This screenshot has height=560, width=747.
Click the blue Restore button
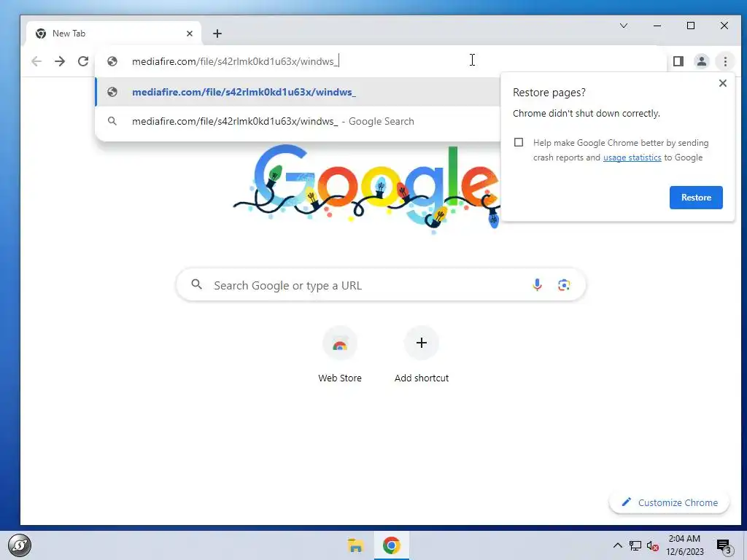coord(696,198)
